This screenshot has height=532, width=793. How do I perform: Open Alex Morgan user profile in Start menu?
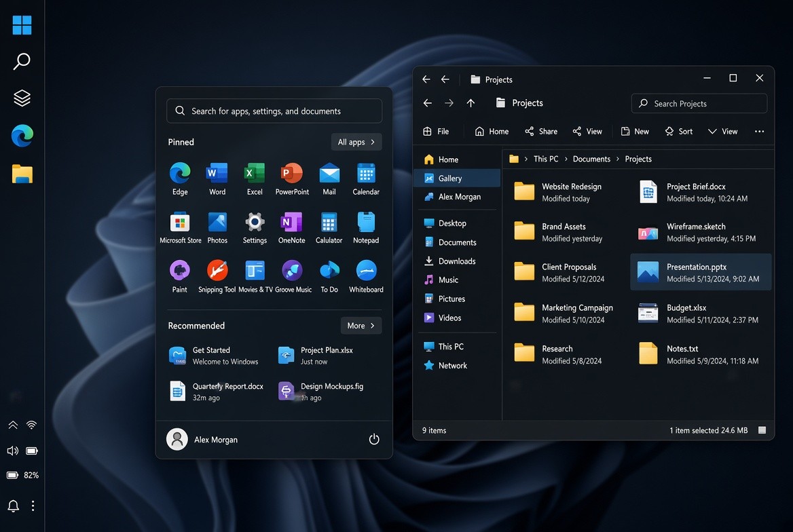(202, 440)
